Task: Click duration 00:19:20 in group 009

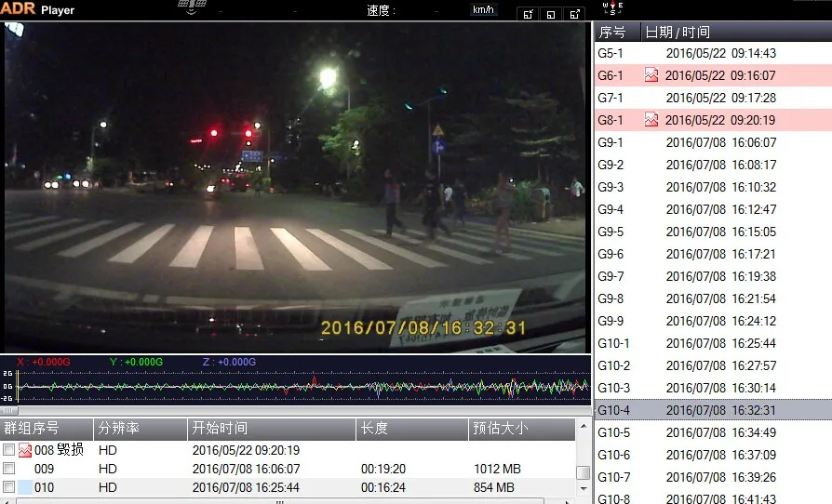Action: tap(383, 469)
